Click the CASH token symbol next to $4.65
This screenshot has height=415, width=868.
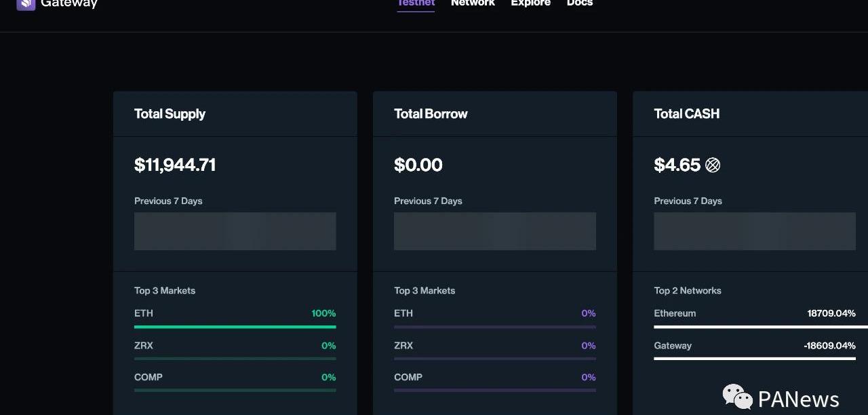[713, 165]
